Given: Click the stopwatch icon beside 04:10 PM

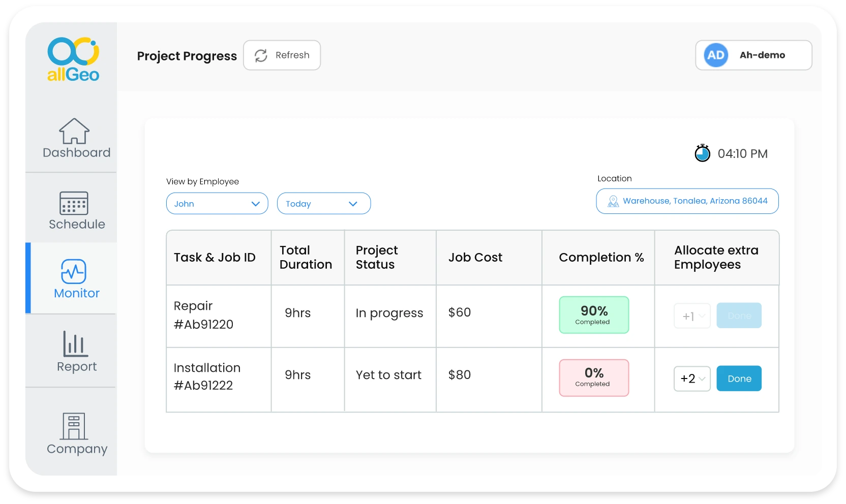Looking at the screenshot, I should (x=702, y=153).
